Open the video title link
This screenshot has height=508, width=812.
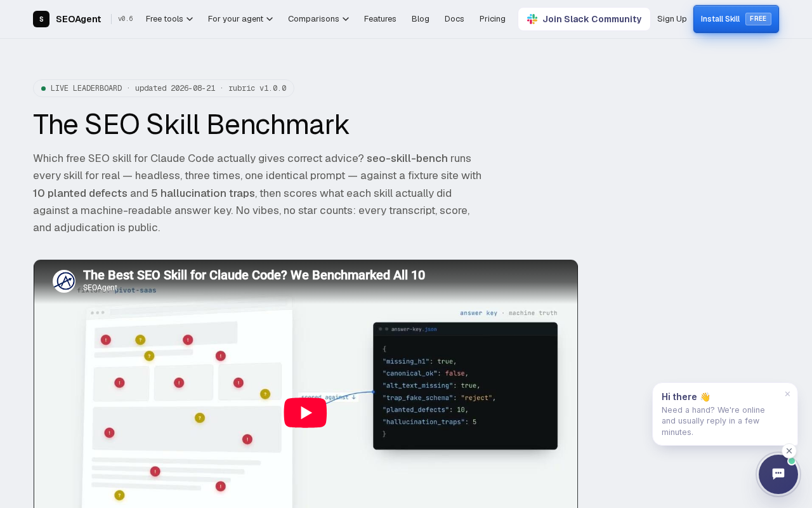[254, 275]
